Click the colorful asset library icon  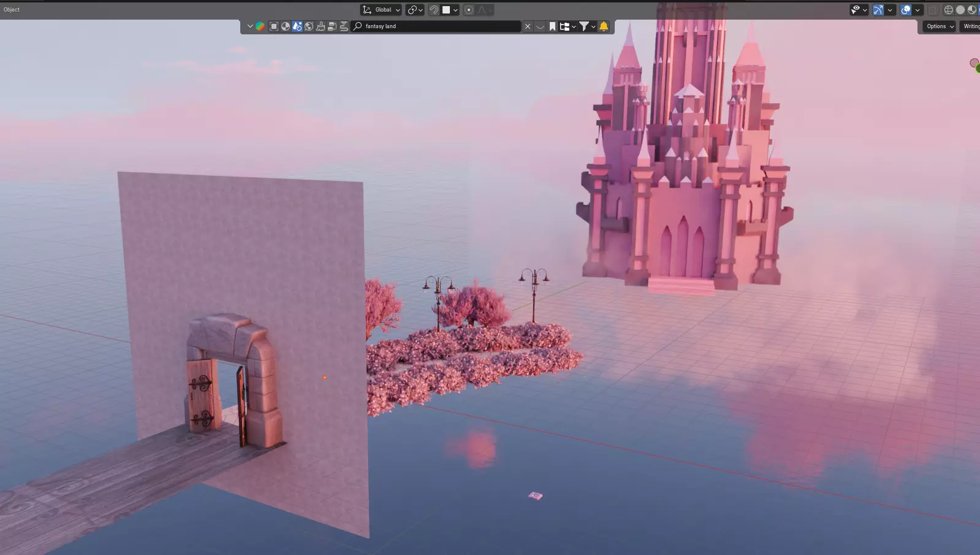260,26
